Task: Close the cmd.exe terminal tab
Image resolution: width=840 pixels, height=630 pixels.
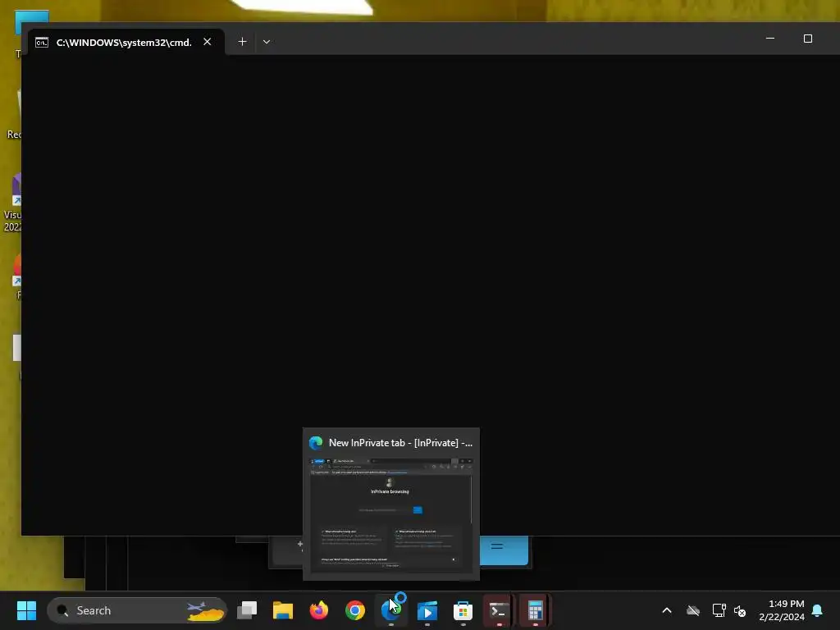Action: tap(208, 42)
